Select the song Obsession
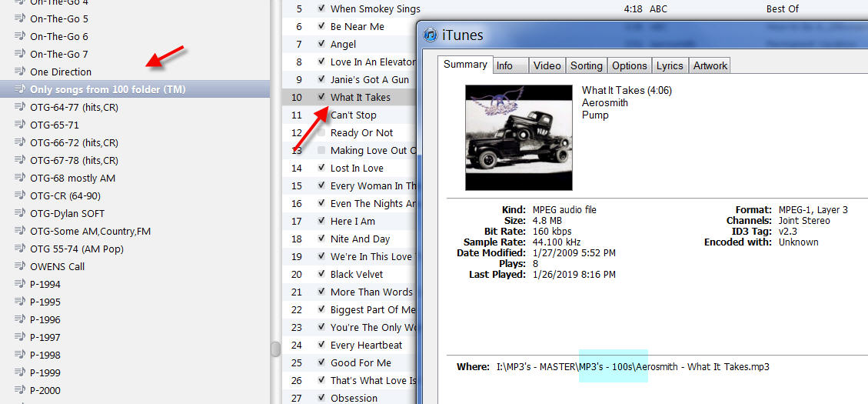The width and height of the screenshot is (868, 404). pyautogui.click(x=354, y=398)
